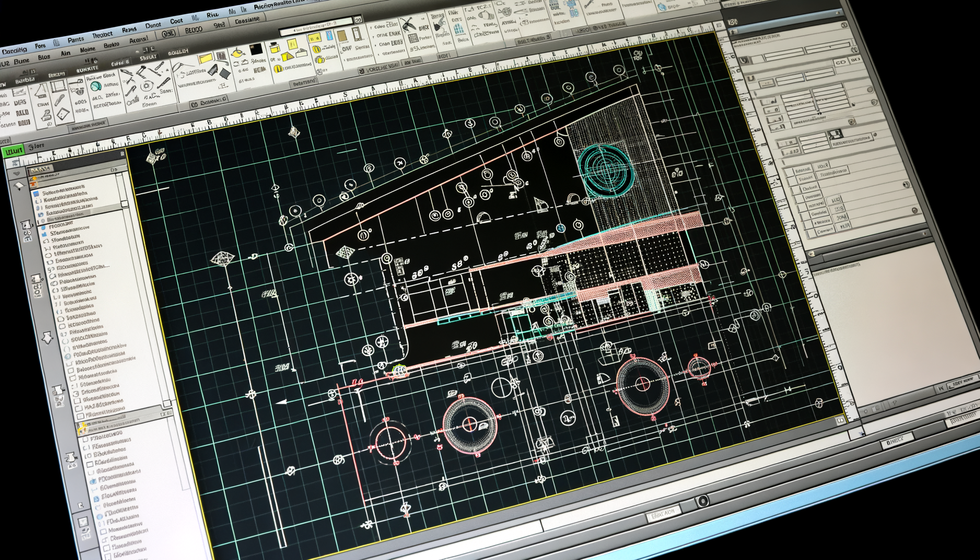Open the Tleabct menu

click(102, 34)
